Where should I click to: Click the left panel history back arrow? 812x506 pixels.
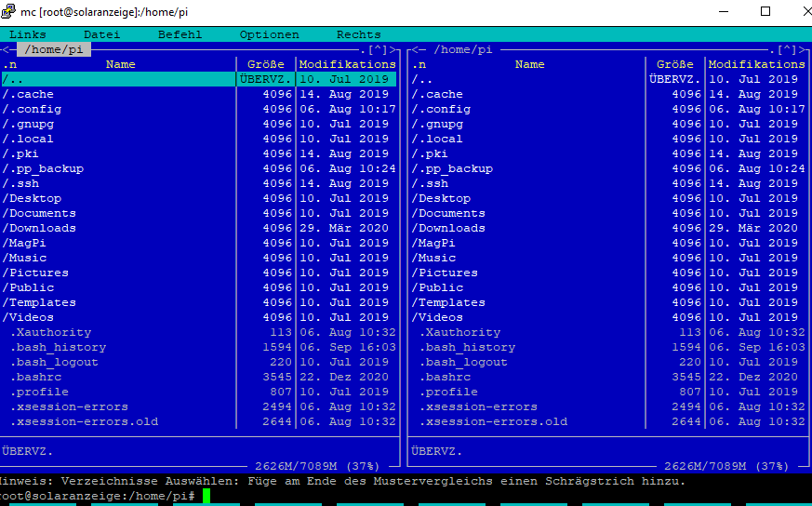[x=5, y=49]
